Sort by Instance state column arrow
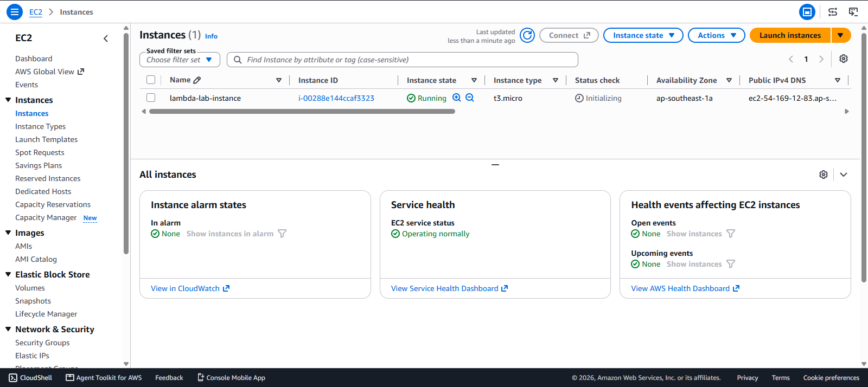 (x=474, y=80)
